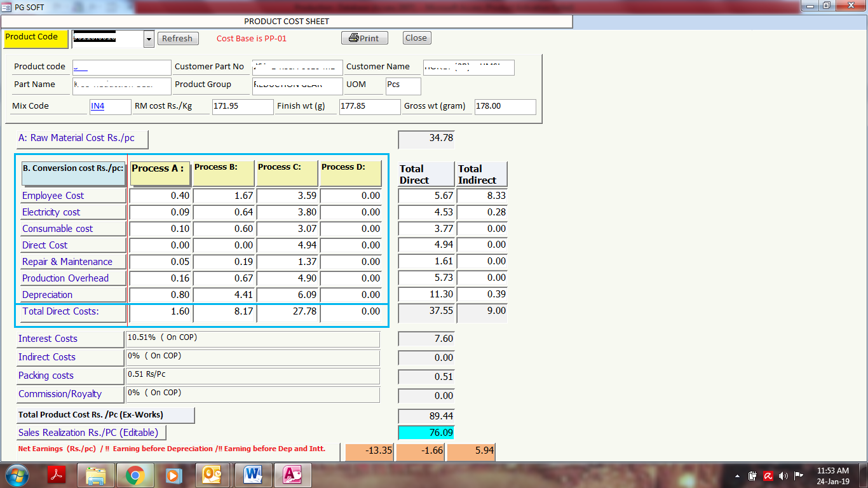The height and width of the screenshot is (488, 868).
Task: Click the red antivirus tray icon
Action: [768, 476]
